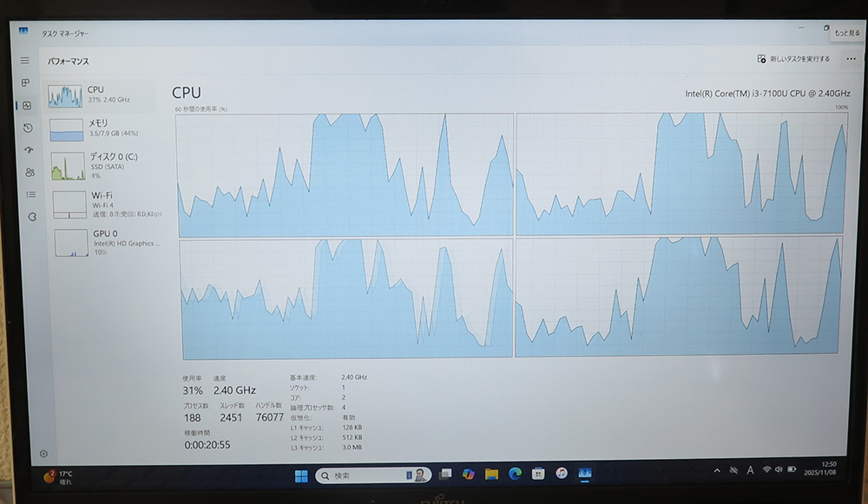Open the Details page list icon
The height and width of the screenshot is (504, 868).
[x=31, y=194]
